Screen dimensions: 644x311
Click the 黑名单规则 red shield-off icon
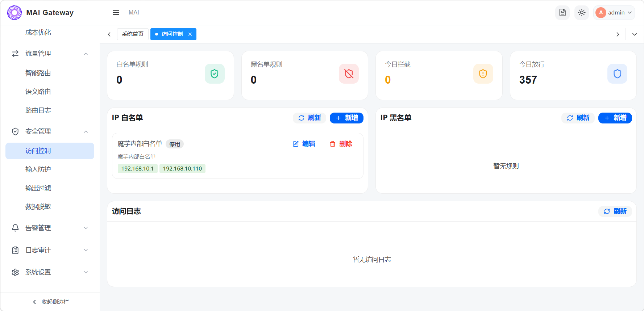click(349, 74)
